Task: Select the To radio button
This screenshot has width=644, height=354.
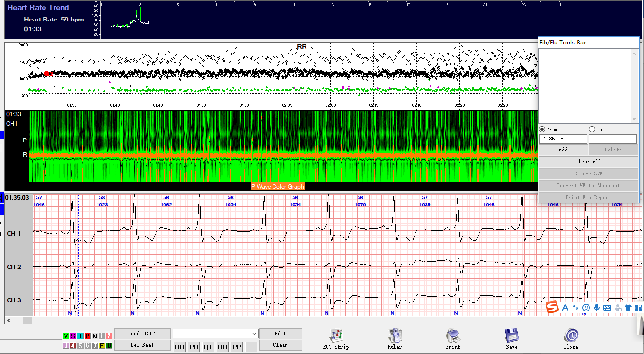Action: [x=592, y=129]
